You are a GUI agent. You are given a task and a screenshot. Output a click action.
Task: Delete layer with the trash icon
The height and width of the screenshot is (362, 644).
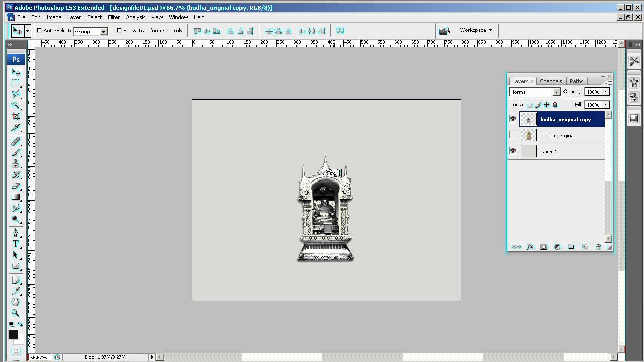pyautogui.click(x=598, y=247)
